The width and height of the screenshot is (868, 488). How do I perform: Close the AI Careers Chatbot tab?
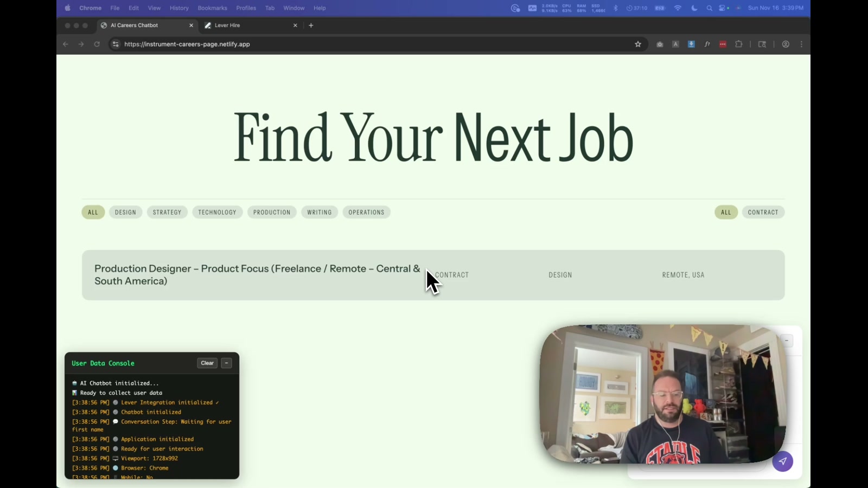pyautogui.click(x=191, y=25)
